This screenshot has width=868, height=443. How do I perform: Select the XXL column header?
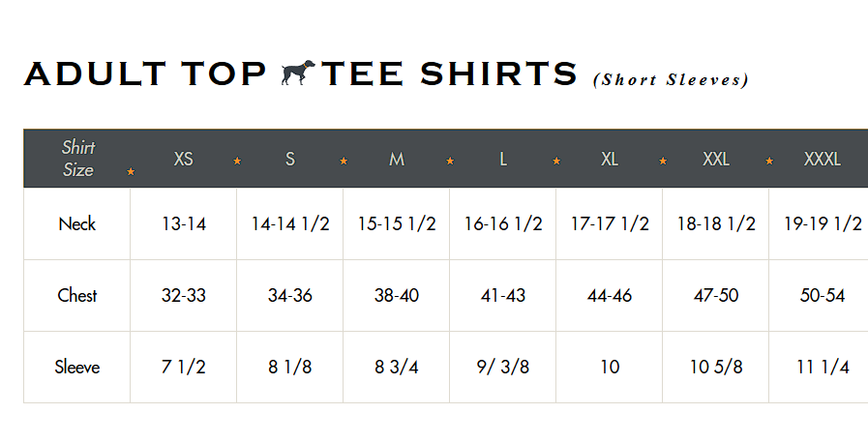click(x=716, y=160)
